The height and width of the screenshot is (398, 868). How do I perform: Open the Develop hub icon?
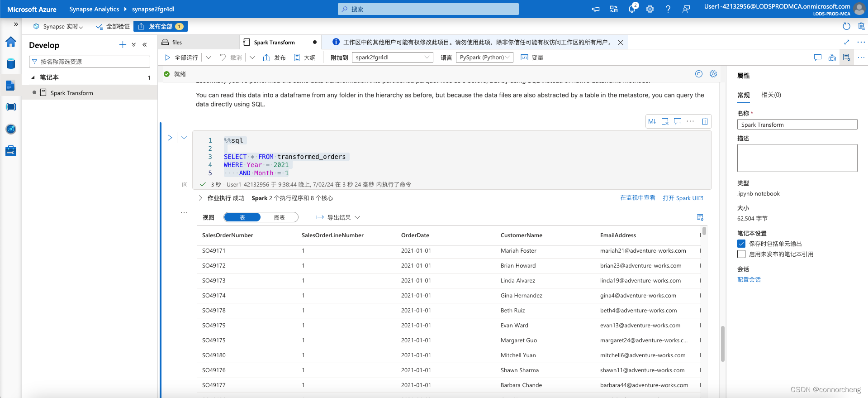11,85
